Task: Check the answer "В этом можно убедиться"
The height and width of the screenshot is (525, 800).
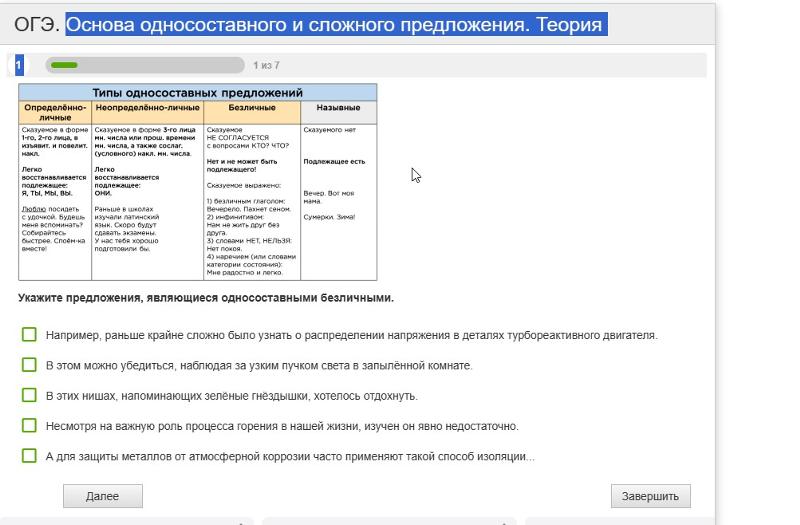Action: coord(29,365)
